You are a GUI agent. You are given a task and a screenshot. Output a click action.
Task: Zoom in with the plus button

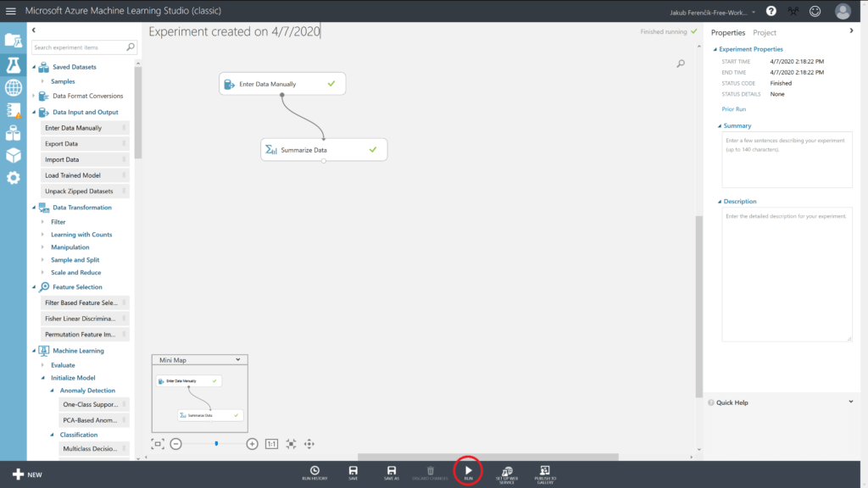pyautogui.click(x=252, y=444)
